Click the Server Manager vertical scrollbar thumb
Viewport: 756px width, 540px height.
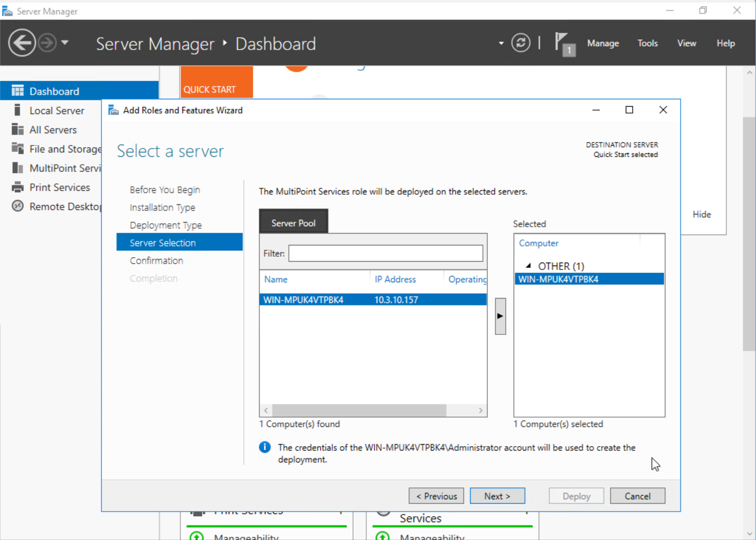749,234
